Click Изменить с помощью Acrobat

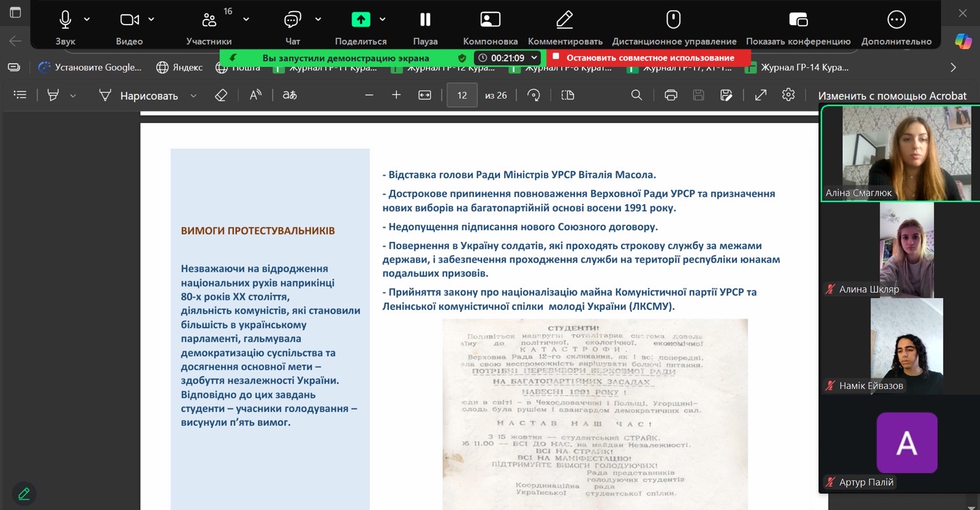tap(892, 96)
